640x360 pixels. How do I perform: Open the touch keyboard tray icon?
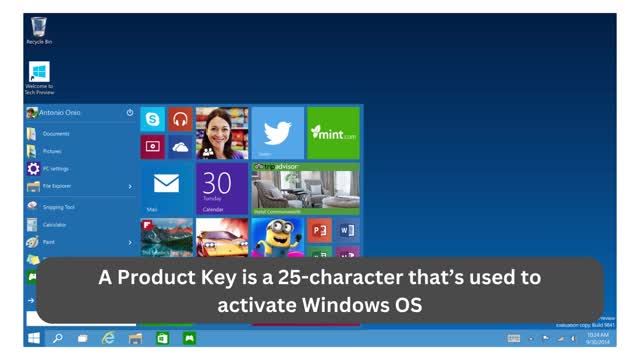pyautogui.click(x=514, y=338)
